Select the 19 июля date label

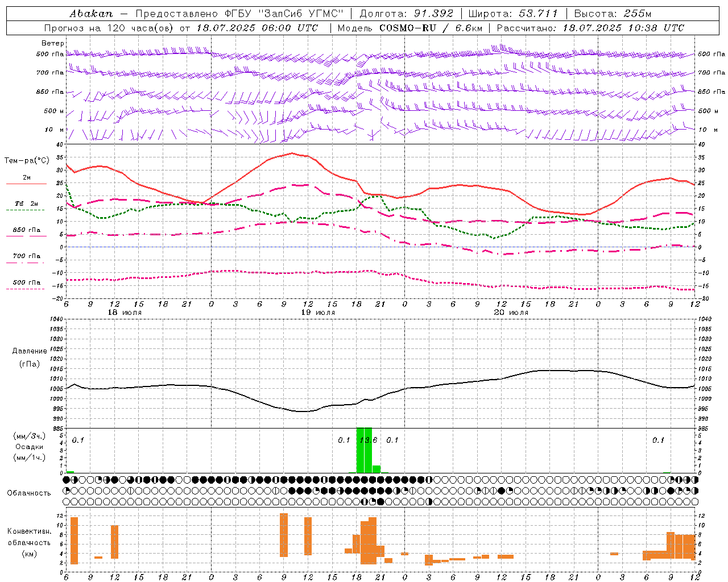point(318,313)
